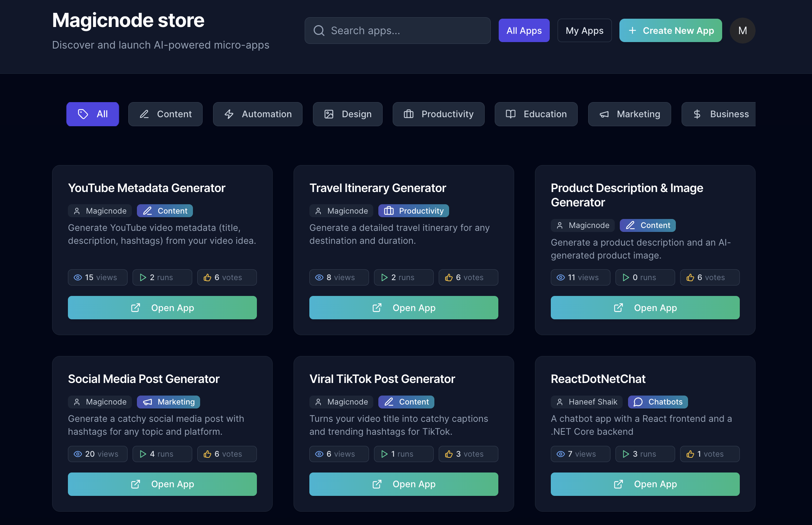Click the dollar icon on the Business filter

697,114
